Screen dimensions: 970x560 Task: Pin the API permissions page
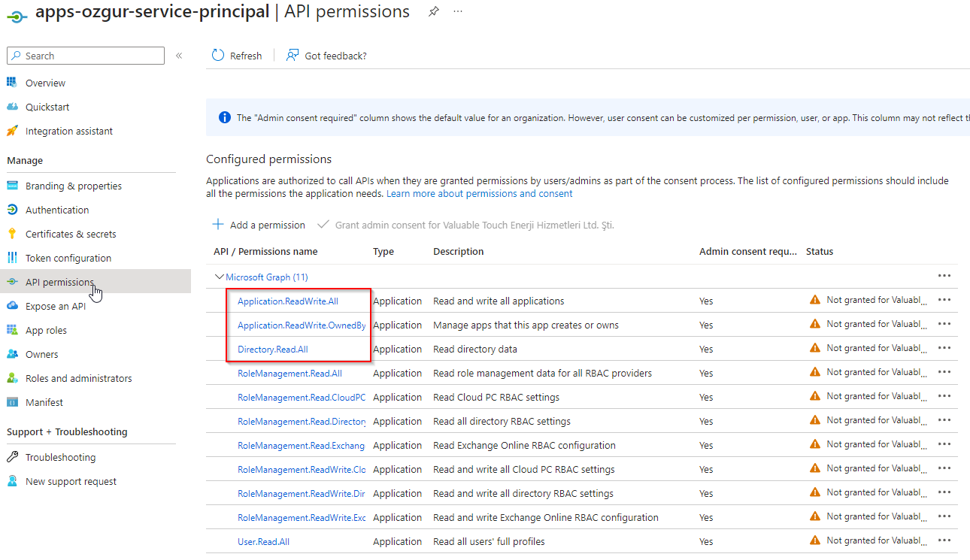[x=433, y=11]
